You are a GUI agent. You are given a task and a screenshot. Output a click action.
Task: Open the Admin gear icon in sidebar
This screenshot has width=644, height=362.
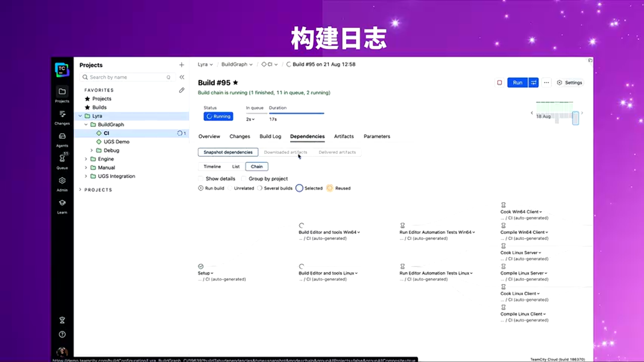coord(62,180)
